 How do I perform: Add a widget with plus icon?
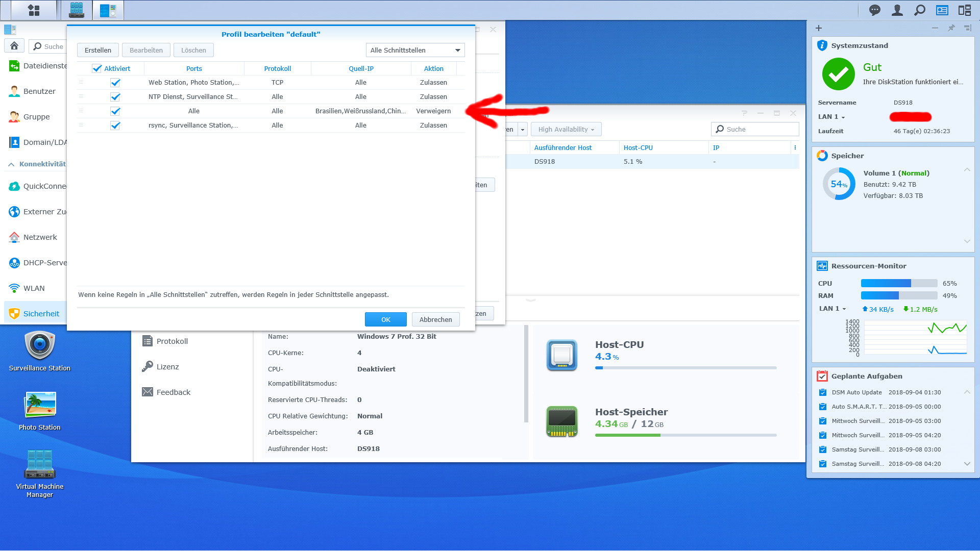point(819,28)
